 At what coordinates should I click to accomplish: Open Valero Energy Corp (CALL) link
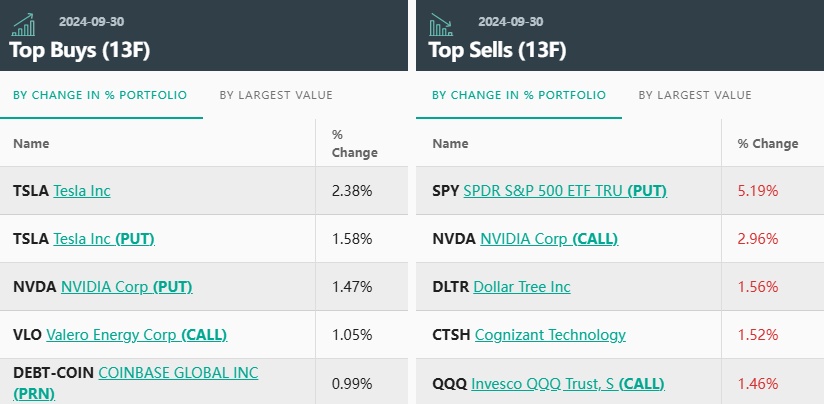(x=137, y=334)
